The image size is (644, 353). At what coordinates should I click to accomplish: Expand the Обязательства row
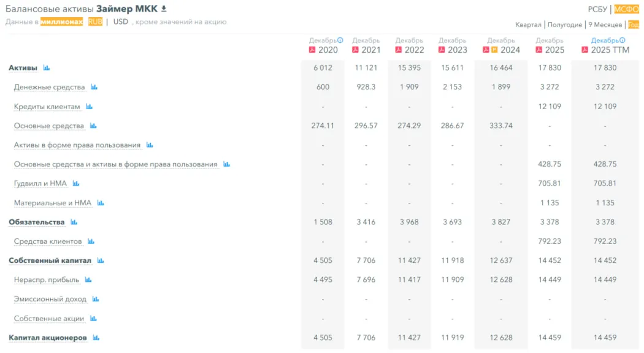point(36,222)
